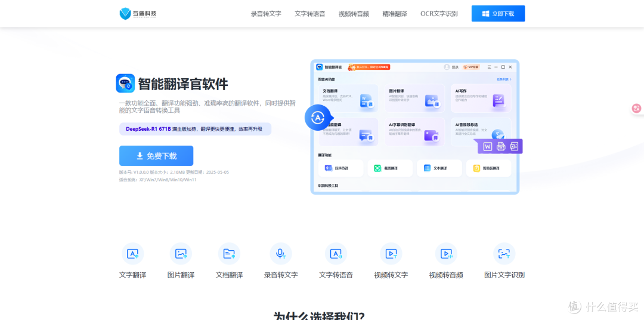Screen dimensions: 644x320
Task: Select the 截图翻译 green capture tool
Action: [x=390, y=168]
